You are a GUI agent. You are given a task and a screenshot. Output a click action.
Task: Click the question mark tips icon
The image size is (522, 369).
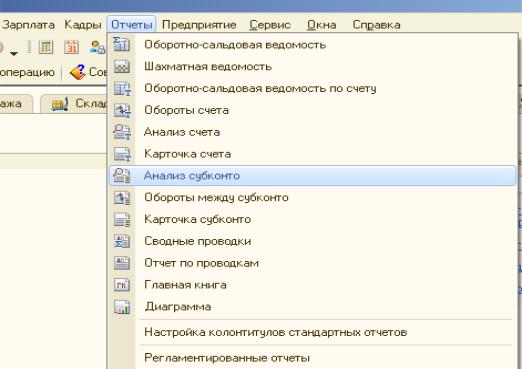pos(78,72)
